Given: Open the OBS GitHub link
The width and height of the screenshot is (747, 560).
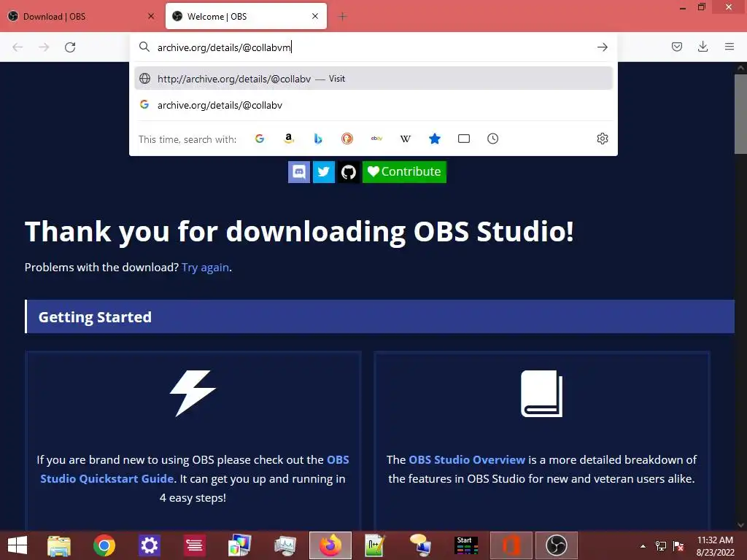Looking at the screenshot, I should click(x=348, y=172).
